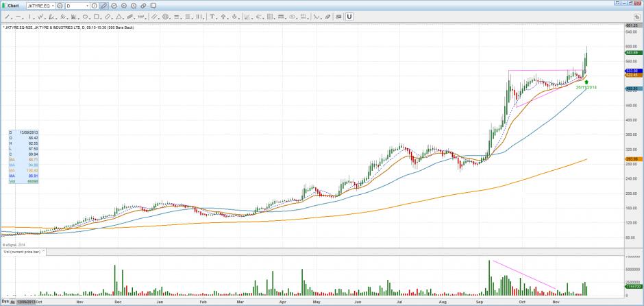Image resolution: width=644 pixels, height=306 pixels.
Task: Select the horizontal line drawing tool
Action: point(18,16)
